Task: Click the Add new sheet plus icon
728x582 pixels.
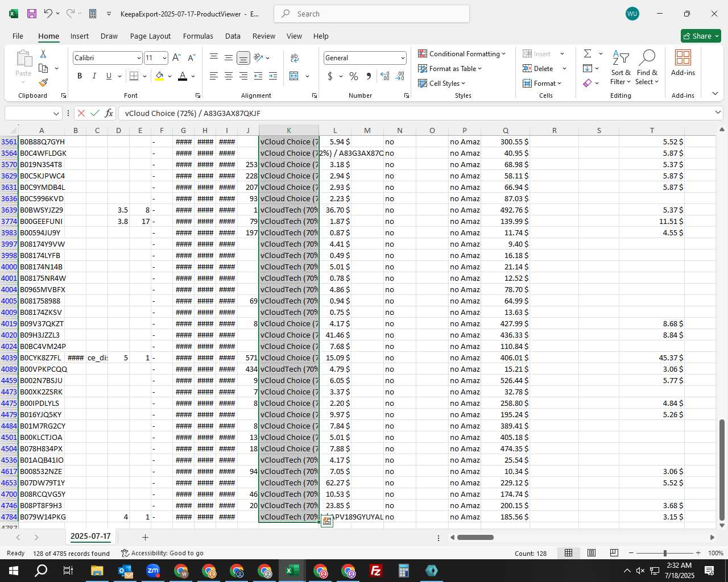Action: click(145, 537)
